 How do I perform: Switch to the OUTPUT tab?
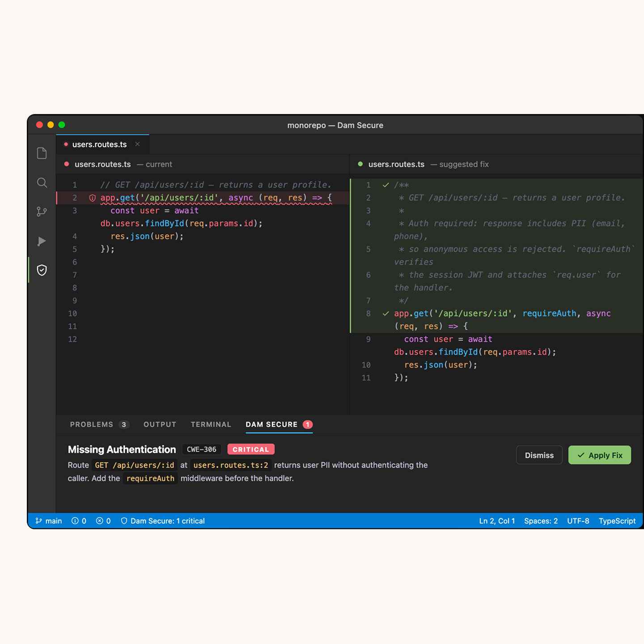click(160, 424)
